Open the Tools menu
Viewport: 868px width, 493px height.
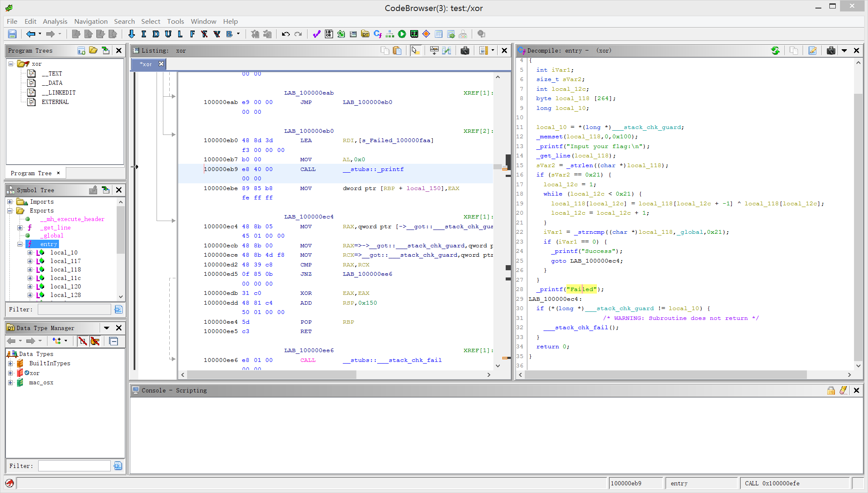point(175,21)
